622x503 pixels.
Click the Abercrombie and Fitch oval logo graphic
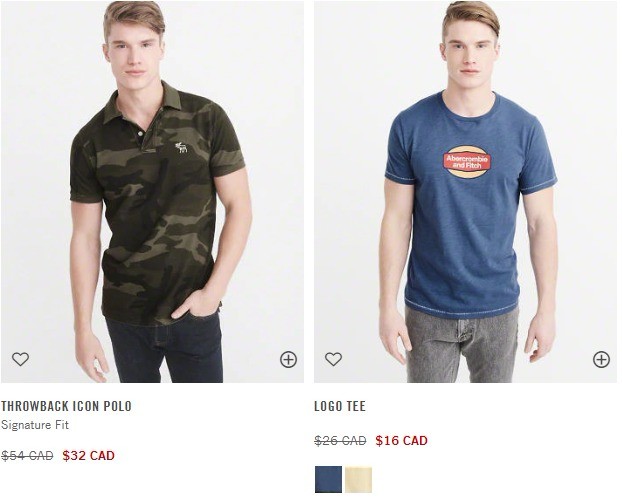[467, 161]
